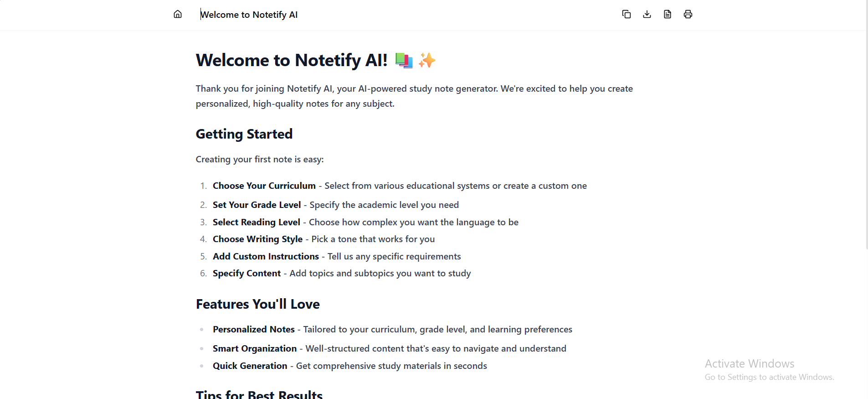Click the 'Tips for Best Results' heading
The width and height of the screenshot is (868, 399).
(259, 393)
